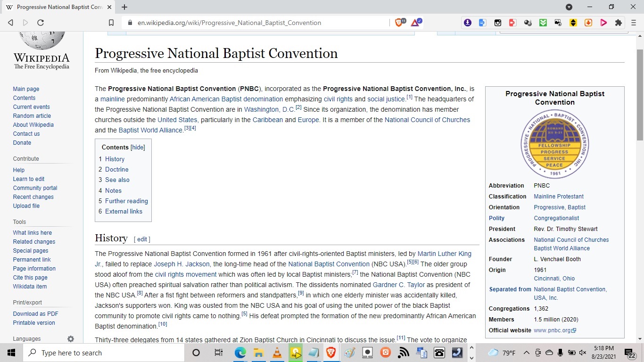Open Download as PDF link

[36, 314]
